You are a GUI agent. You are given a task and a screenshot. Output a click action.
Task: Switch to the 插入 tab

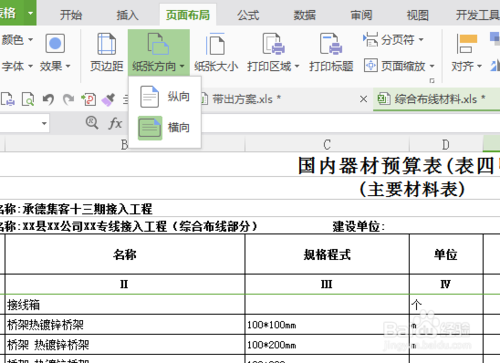[127, 15]
